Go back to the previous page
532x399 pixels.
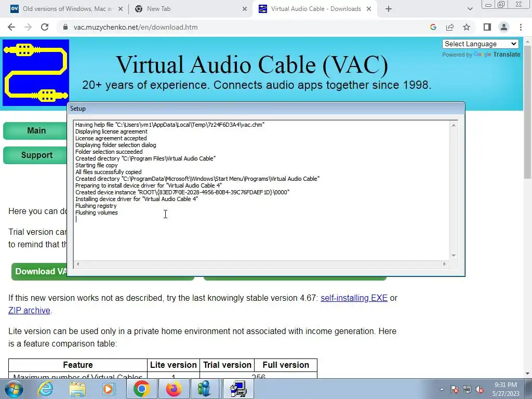(11, 27)
